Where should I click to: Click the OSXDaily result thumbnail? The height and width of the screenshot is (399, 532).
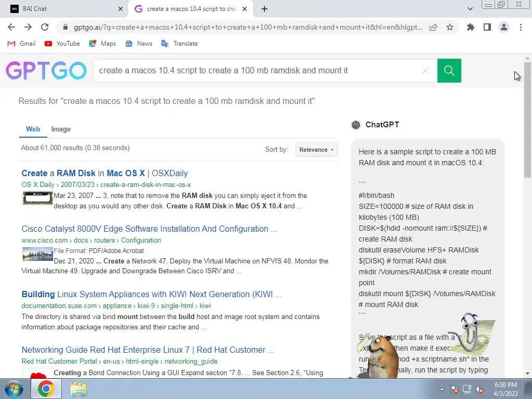(37, 198)
